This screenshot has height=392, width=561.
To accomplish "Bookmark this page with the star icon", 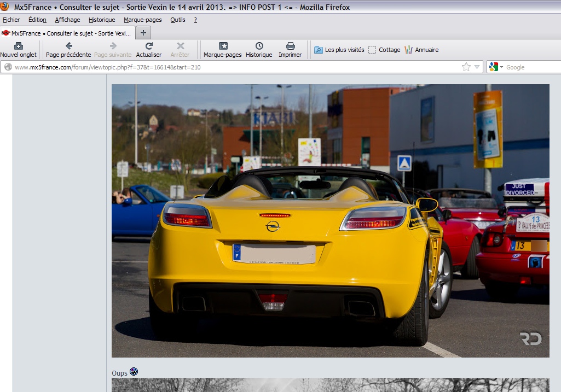I will [x=466, y=67].
